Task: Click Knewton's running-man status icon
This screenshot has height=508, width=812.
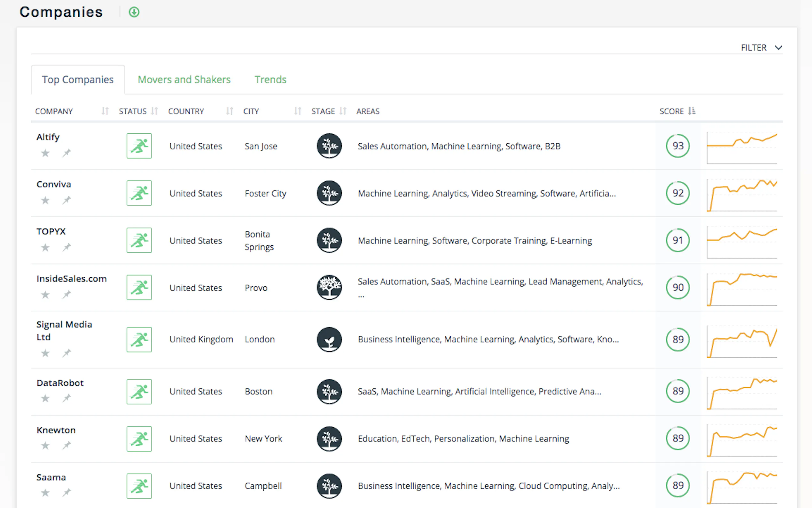Action: point(139,439)
